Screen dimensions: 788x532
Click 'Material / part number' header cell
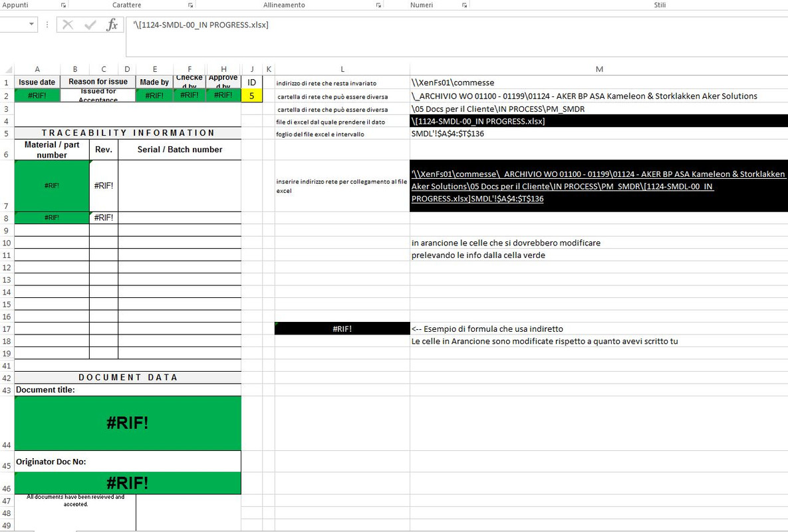(52, 150)
